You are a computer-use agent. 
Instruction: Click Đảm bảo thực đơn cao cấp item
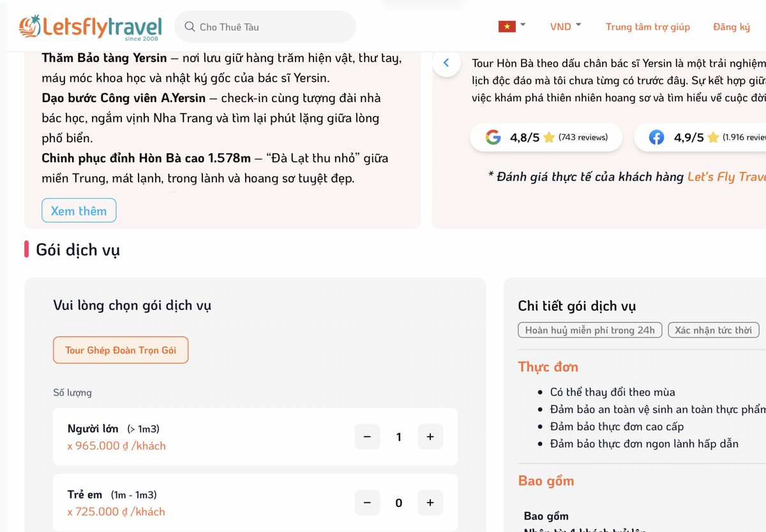(617, 426)
